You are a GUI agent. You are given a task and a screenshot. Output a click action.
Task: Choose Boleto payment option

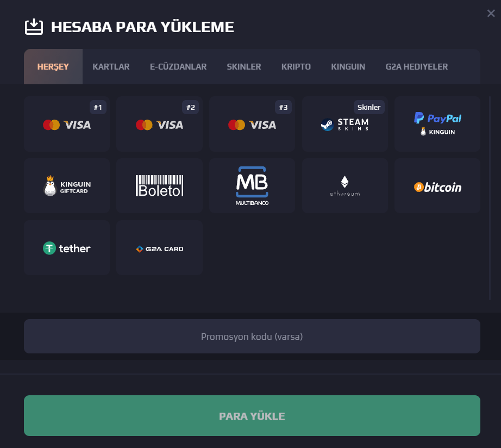coord(159,185)
